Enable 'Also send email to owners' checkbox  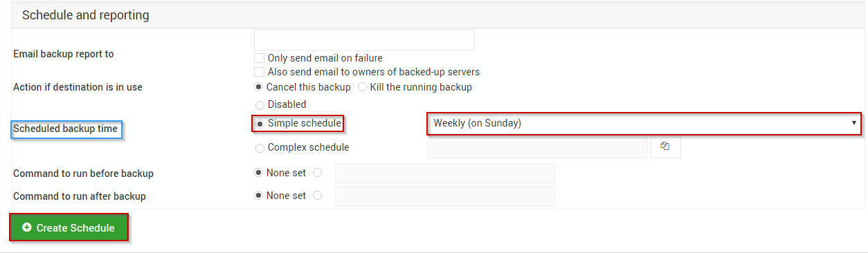coord(259,72)
